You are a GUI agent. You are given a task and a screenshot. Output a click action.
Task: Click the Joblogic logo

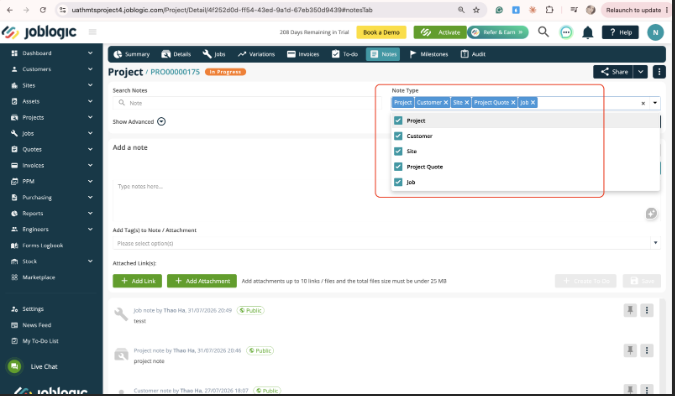pos(39,32)
